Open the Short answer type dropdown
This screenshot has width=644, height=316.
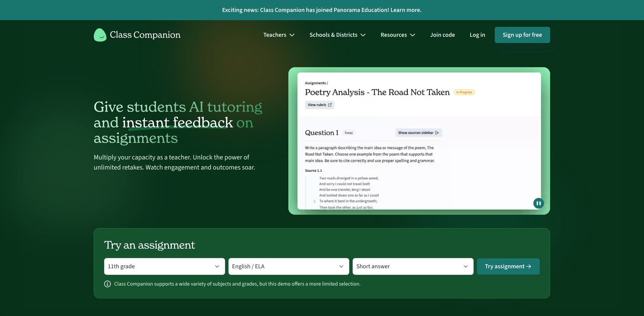pos(413,266)
